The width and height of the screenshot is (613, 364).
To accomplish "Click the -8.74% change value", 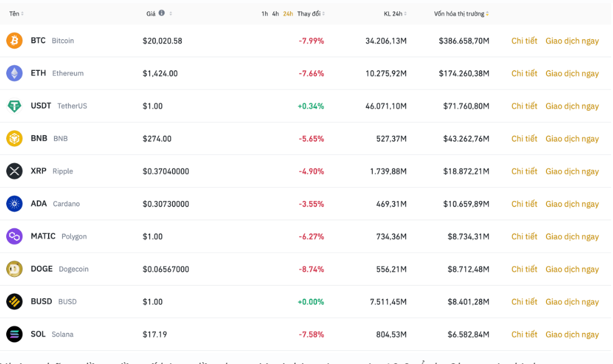I will (311, 269).
